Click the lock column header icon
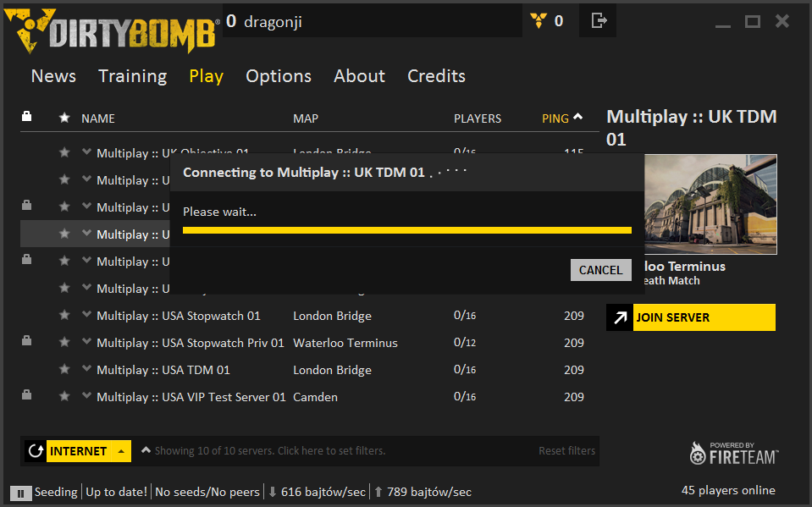The image size is (812, 507). coord(26,117)
